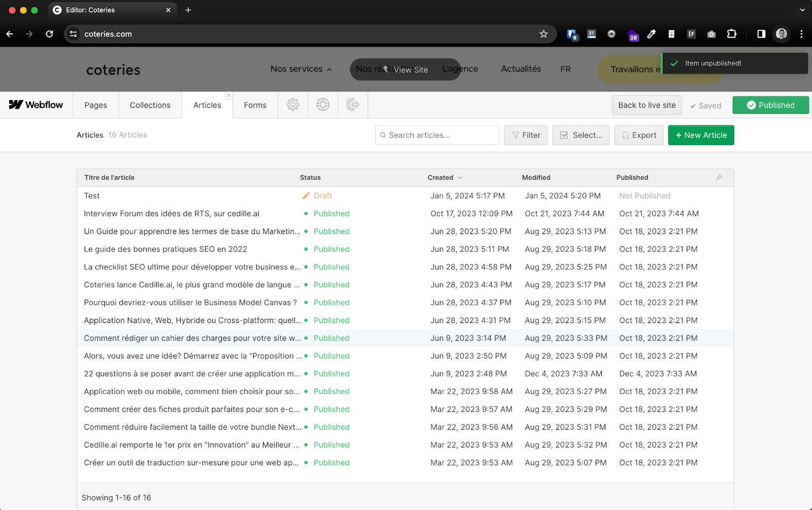Reload the page

(x=49, y=34)
